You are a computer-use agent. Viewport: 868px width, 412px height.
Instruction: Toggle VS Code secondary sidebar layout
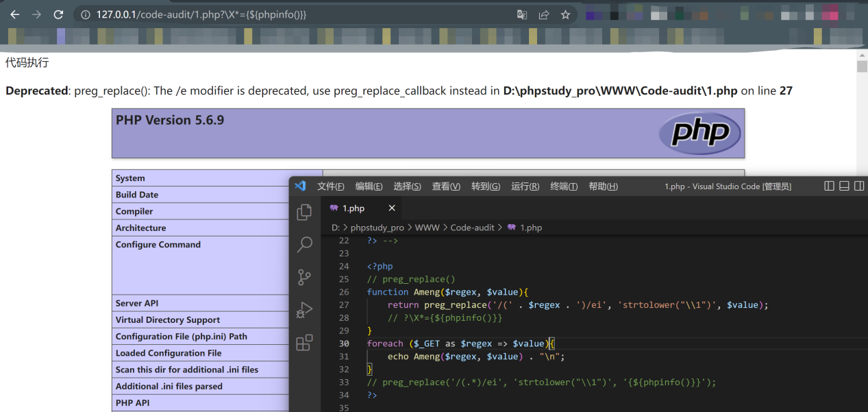coord(859,186)
